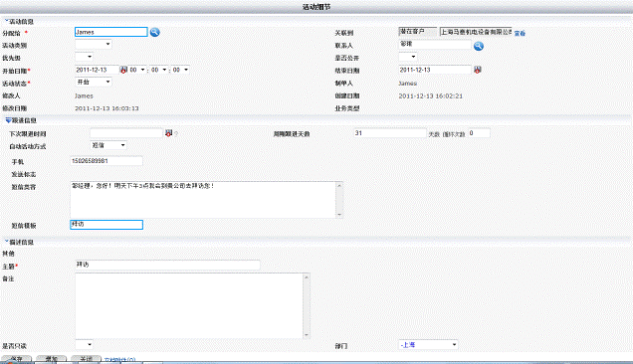The image size is (633, 364).
Task: Open the 是否公开 dropdown
Action: coord(408,57)
